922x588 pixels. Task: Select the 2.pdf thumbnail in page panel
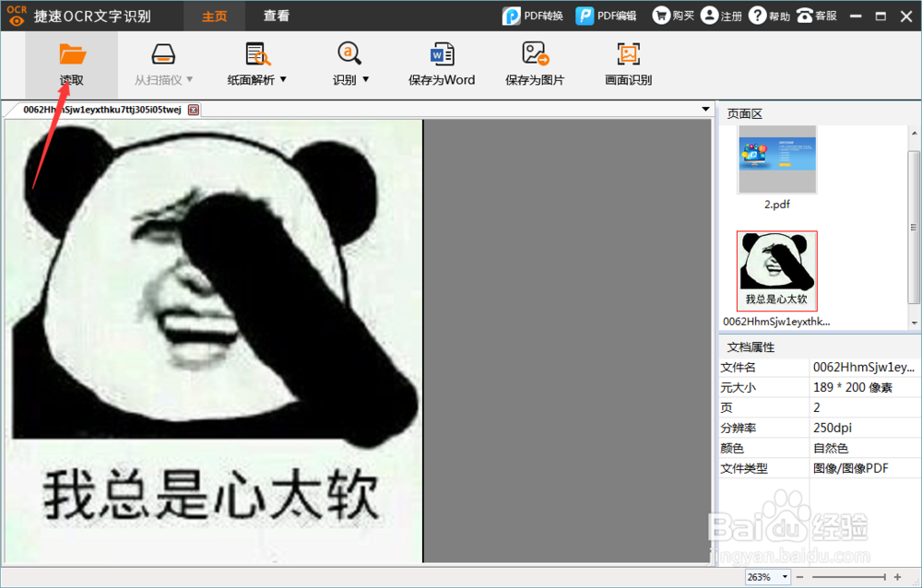[776, 159]
